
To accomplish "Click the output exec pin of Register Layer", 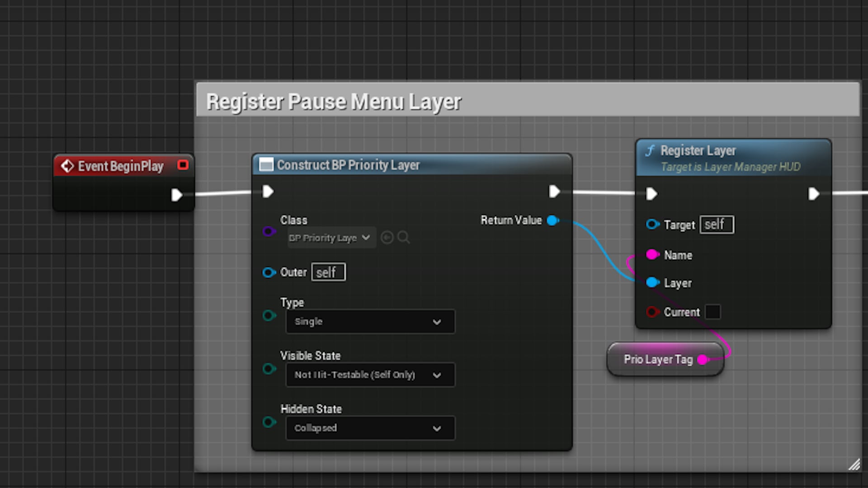I will (813, 194).
